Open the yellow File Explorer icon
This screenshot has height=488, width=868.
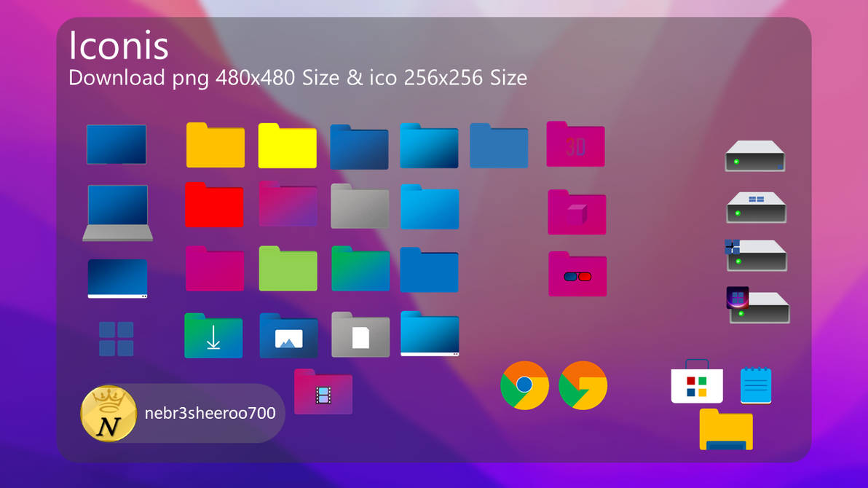point(726,430)
